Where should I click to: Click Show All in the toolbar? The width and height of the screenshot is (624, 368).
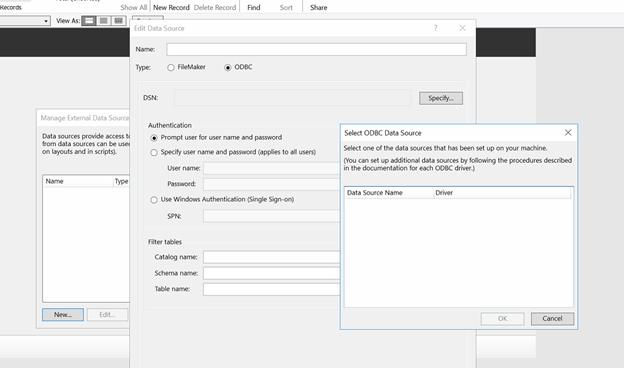(x=133, y=7)
